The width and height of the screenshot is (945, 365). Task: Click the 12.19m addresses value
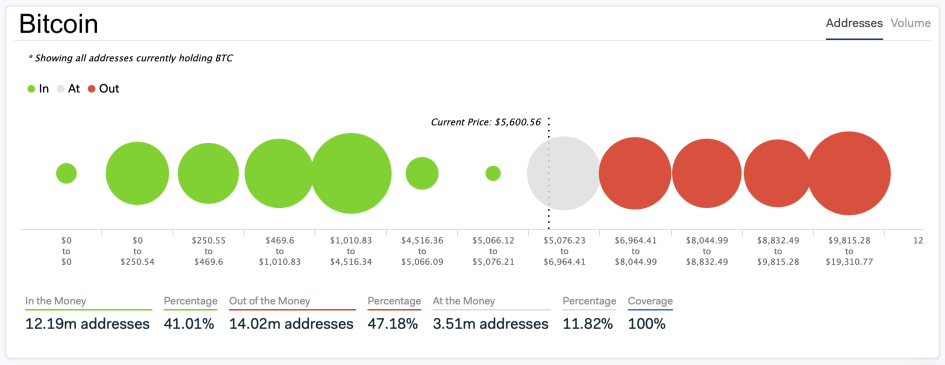(87, 323)
